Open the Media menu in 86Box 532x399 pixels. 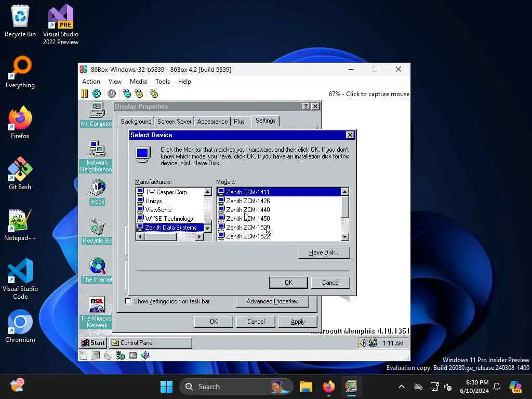coord(138,82)
